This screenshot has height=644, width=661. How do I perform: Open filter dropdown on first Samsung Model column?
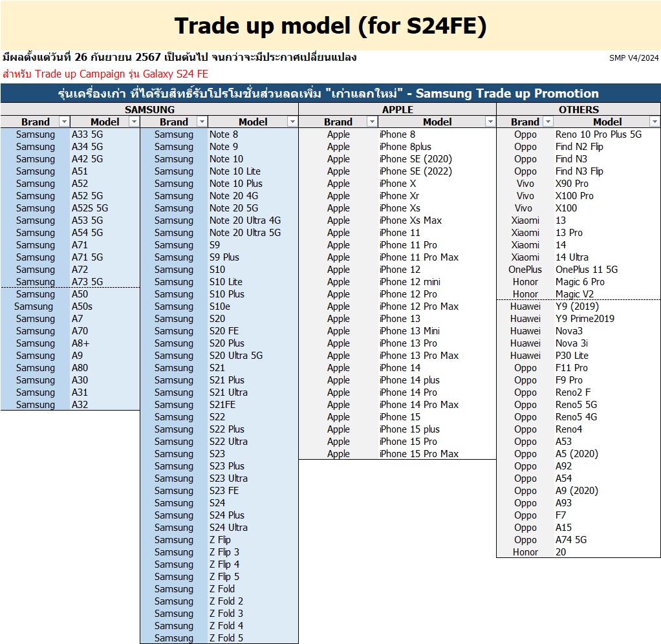(134, 122)
